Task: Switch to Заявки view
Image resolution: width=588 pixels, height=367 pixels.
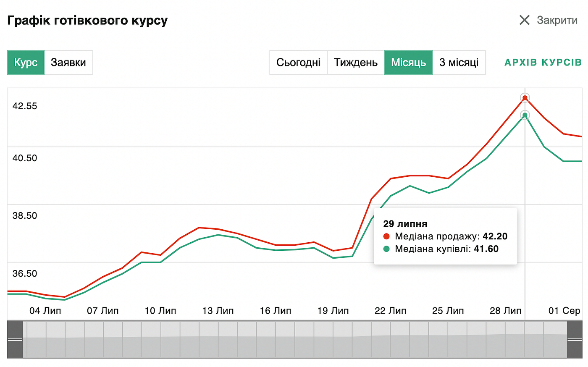Action: [68, 63]
